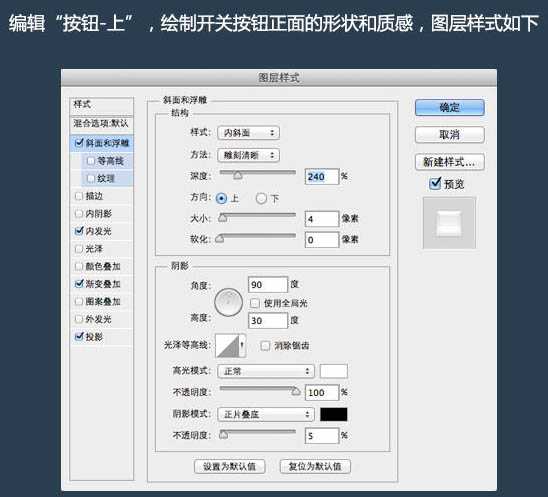Uncheck the 内发光 checkbox

point(79,231)
